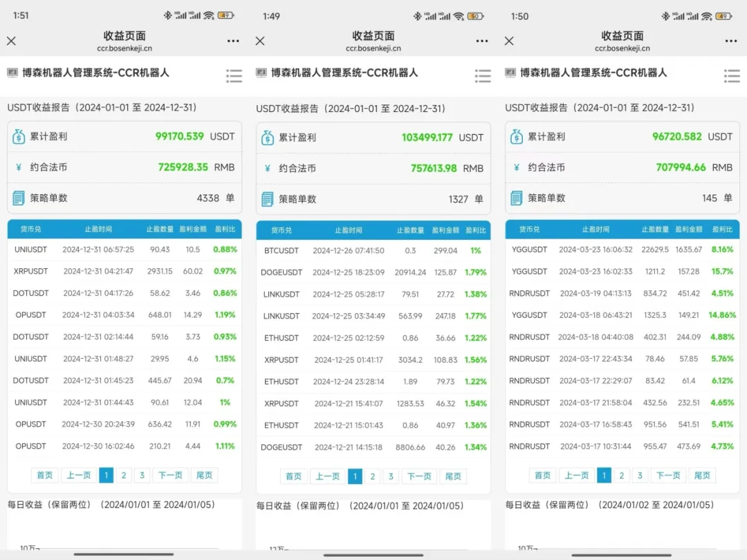Select page 3 in the 1:51 screen pagination

(x=142, y=475)
